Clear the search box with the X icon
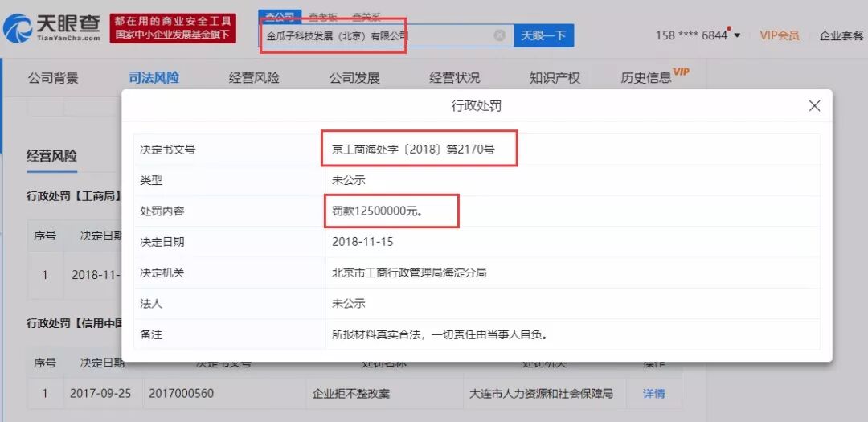 499,35
